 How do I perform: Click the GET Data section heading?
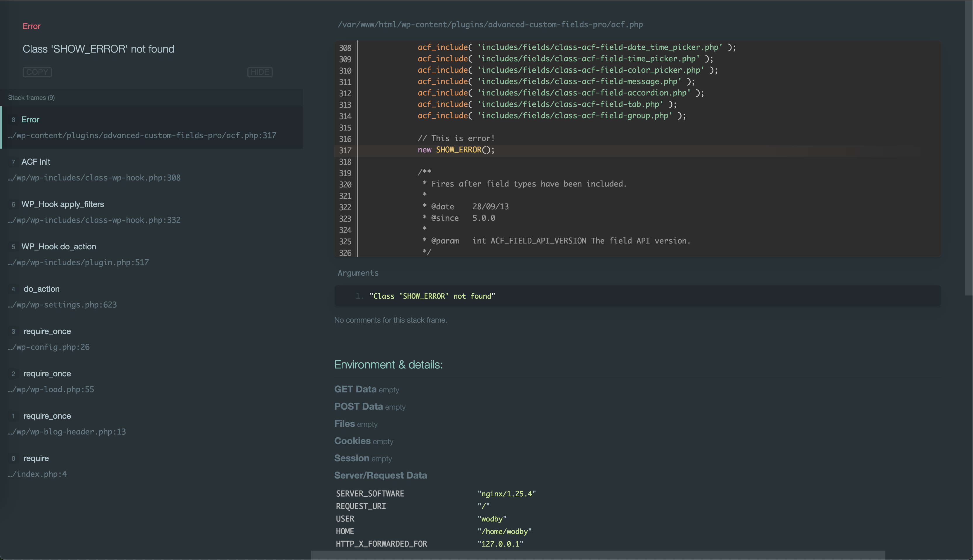pyautogui.click(x=355, y=389)
